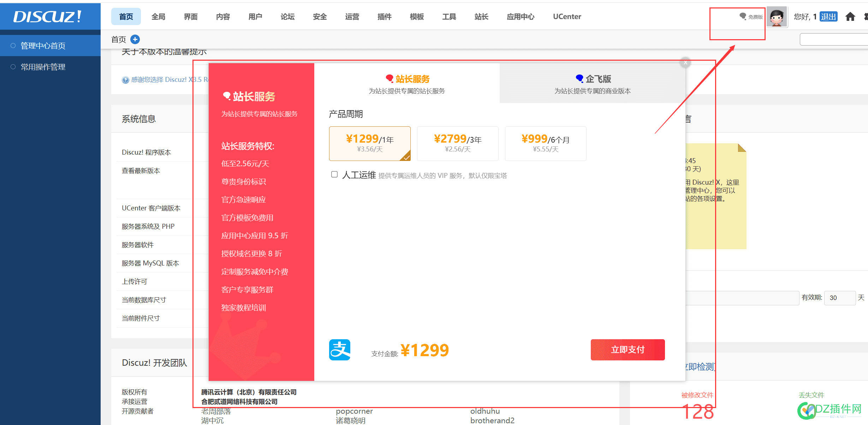Open the 安全 menu
The image size is (868, 425).
pos(320,17)
